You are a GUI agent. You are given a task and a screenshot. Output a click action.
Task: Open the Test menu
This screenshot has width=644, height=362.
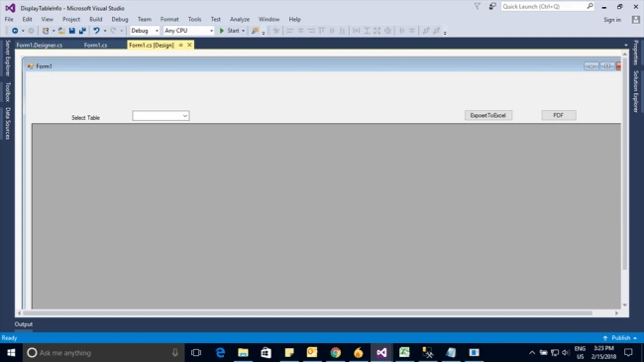click(x=216, y=19)
